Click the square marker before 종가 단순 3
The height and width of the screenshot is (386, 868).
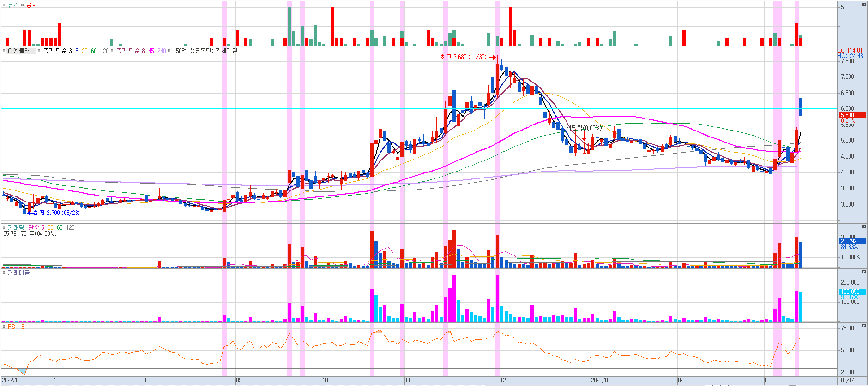(x=39, y=51)
